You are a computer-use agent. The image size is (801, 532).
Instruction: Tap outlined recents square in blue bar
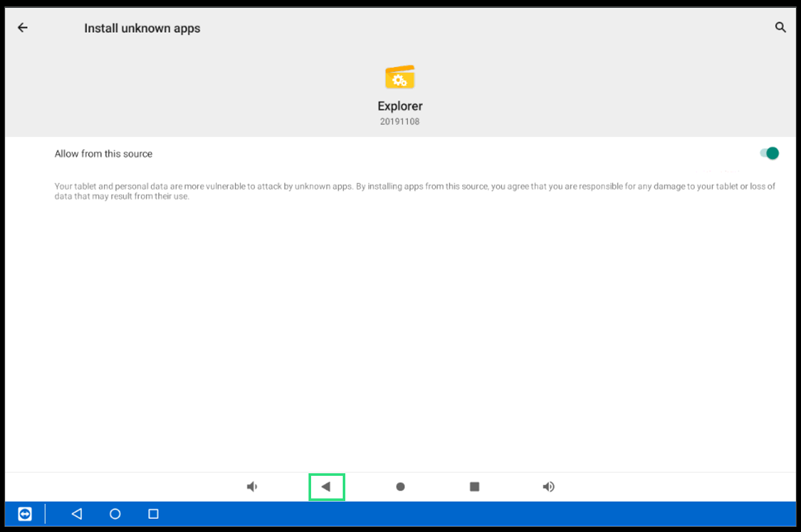click(153, 514)
